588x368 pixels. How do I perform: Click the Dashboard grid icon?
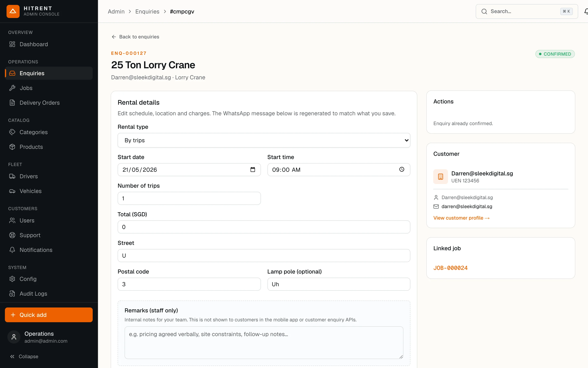(12, 44)
